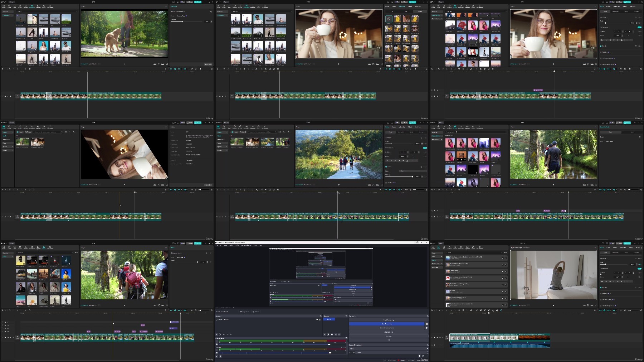Viewport: 644px width, 362px height.
Task: Adjust upper volume slider in OBS Audio Mixer
Action: pos(282,344)
